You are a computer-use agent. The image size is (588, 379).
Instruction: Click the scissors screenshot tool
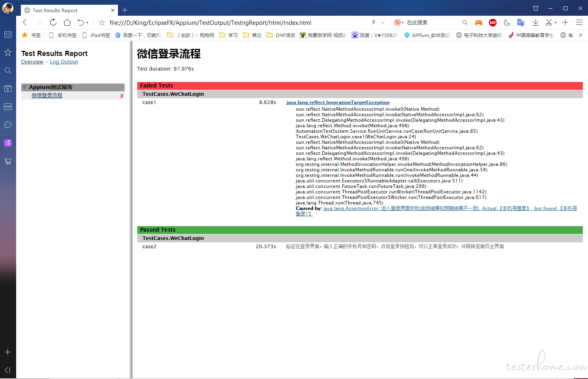(549, 22)
